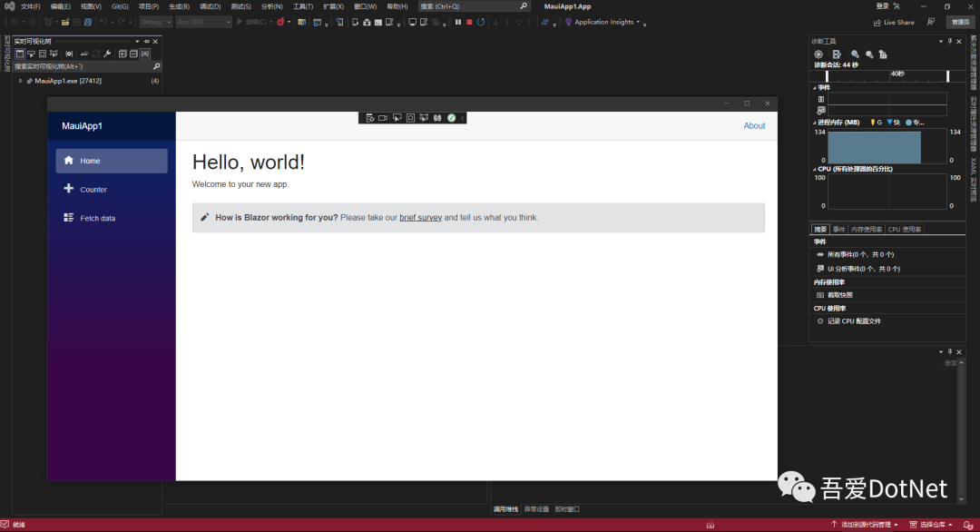Screen dimensions: 980x532
Task: Open the Application Insights dropdown arrow
Action: click(x=638, y=22)
